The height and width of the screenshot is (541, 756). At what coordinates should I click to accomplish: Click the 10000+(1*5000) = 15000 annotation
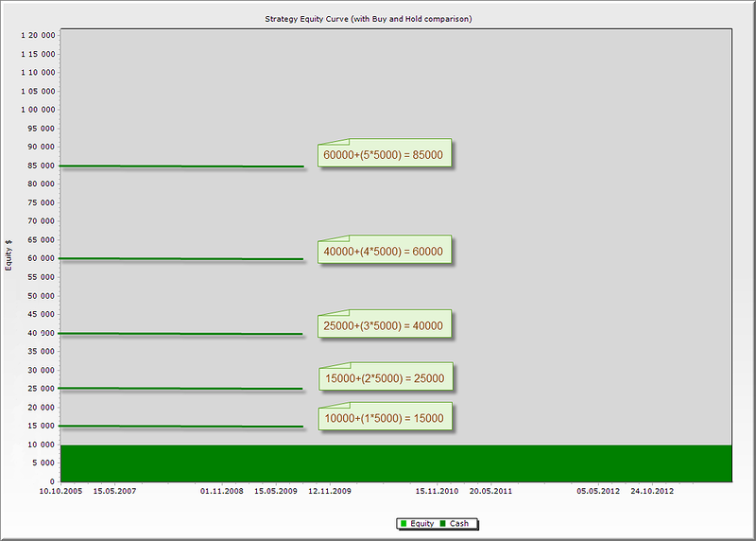click(x=384, y=418)
